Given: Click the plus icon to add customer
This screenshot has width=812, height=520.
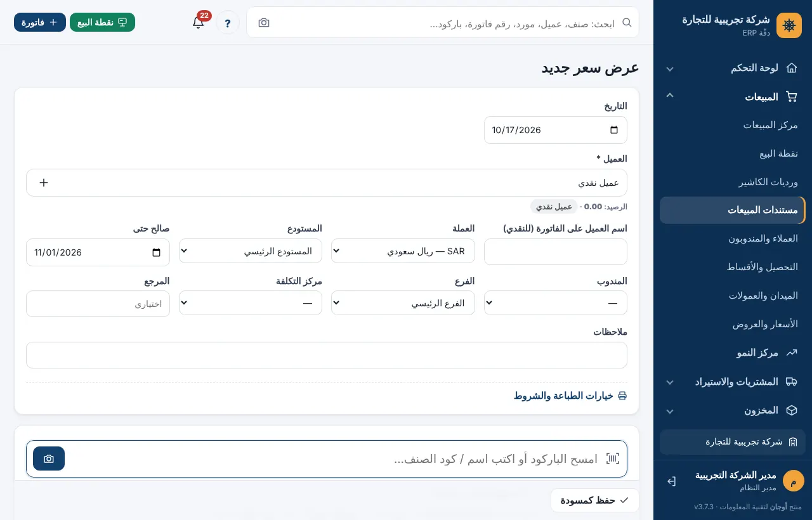Looking at the screenshot, I should tap(44, 183).
